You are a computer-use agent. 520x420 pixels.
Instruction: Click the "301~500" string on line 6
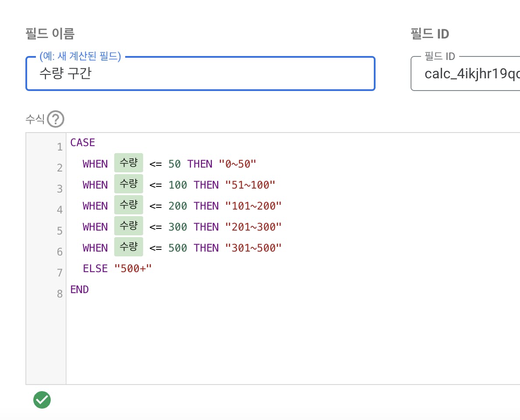pos(253,248)
